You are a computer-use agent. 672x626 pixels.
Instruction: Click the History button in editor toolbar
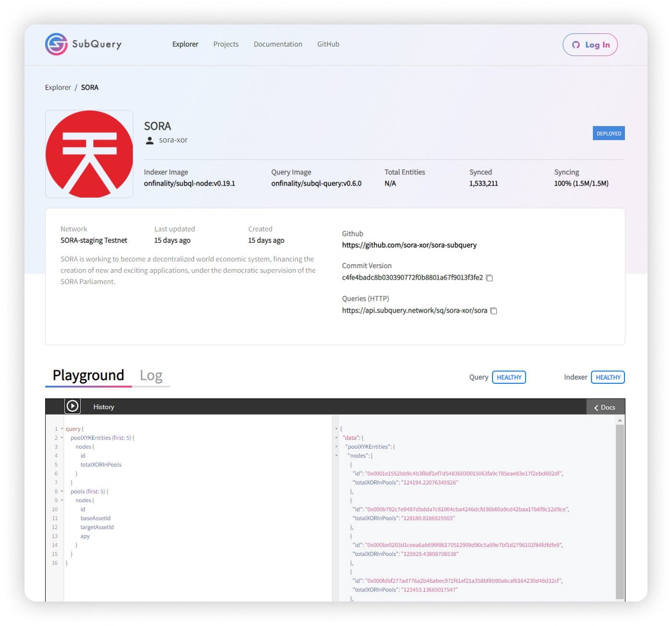104,407
